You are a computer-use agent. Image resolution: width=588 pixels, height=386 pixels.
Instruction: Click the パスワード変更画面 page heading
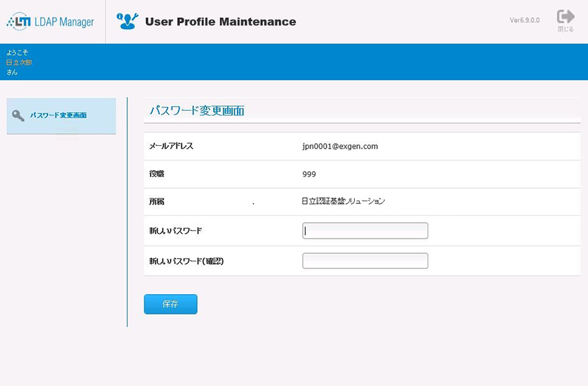pos(196,111)
